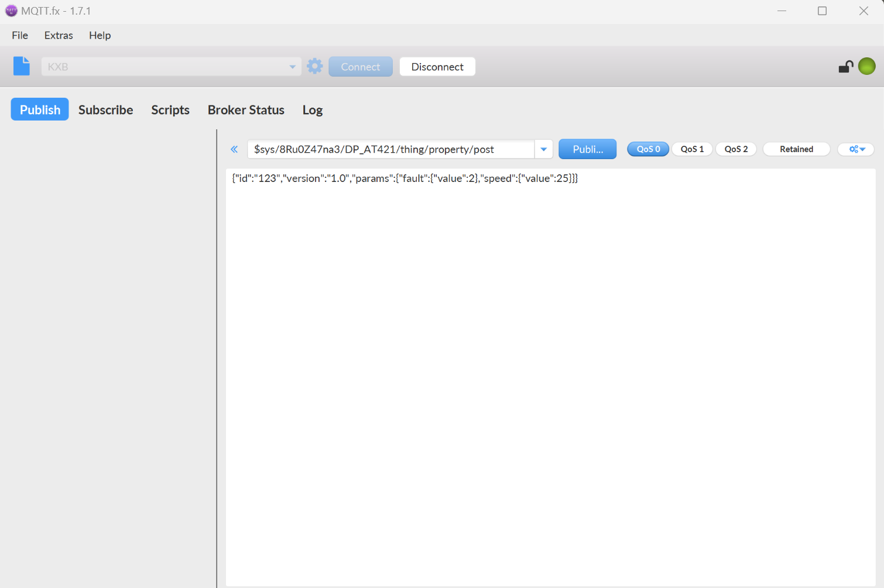Open the KXB connection profile dropdown
This screenshot has height=588, width=884.
(x=171, y=67)
